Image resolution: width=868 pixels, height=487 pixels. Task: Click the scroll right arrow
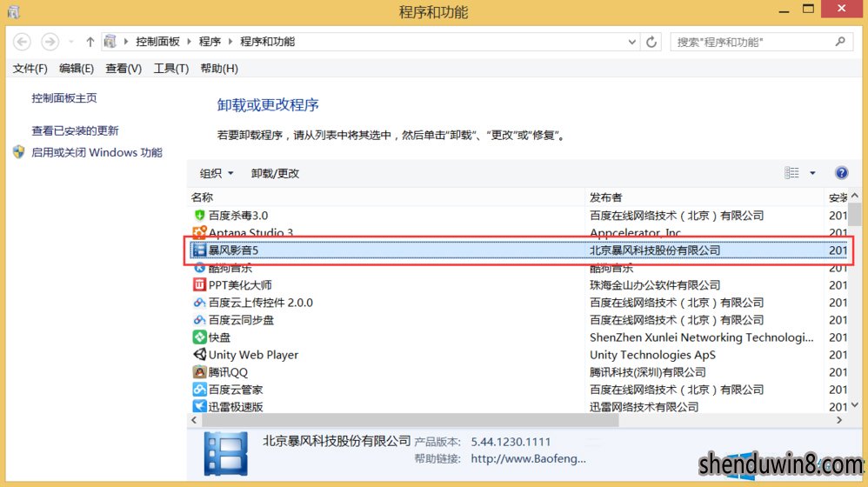tap(840, 421)
